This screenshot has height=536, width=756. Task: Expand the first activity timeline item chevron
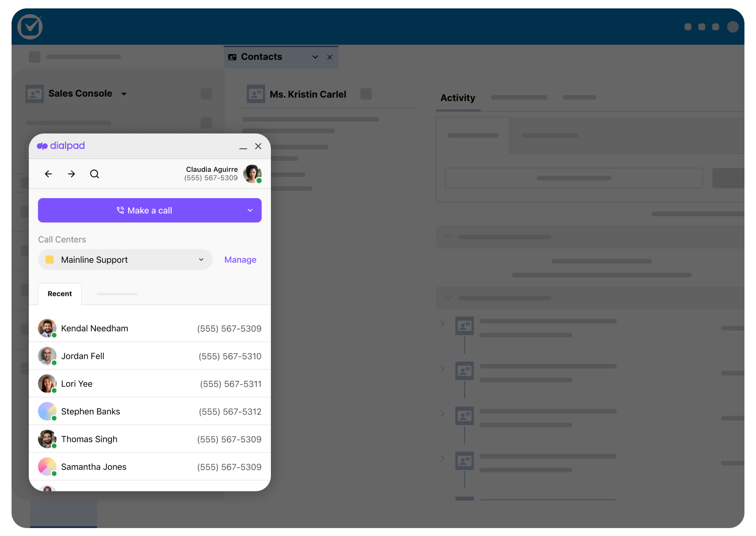point(442,323)
